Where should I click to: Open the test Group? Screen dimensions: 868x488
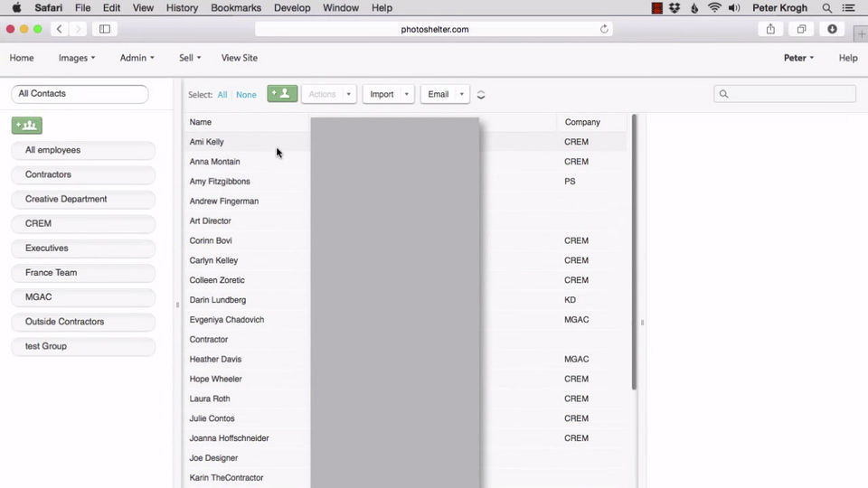click(83, 346)
